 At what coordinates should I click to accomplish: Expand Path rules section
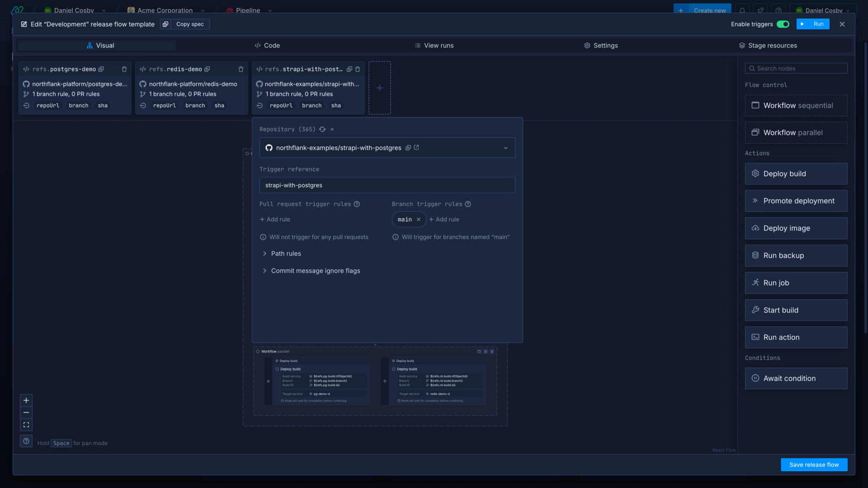click(x=281, y=254)
